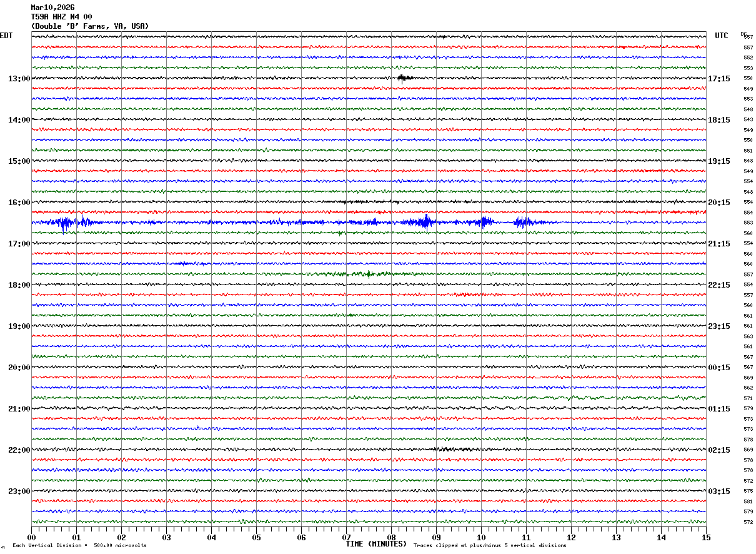Pick the 23:00 EDT time label
The width and height of the screenshot is (756, 554).
(19, 491)
